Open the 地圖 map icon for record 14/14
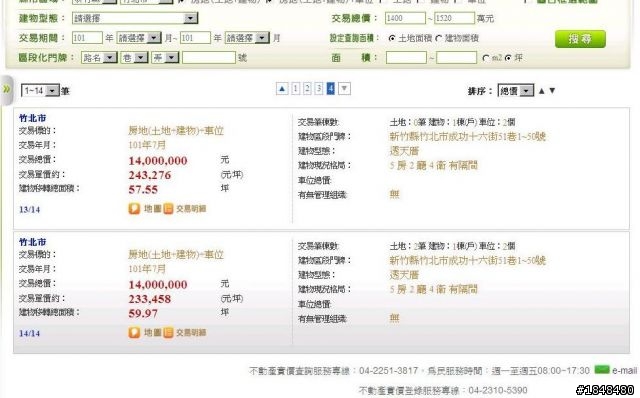Screen dimensions: 640x398 [134, 333]
